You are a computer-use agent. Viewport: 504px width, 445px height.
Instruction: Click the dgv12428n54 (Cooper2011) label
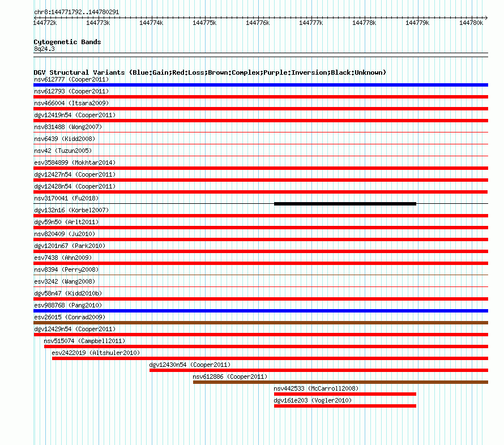point(75,186)
